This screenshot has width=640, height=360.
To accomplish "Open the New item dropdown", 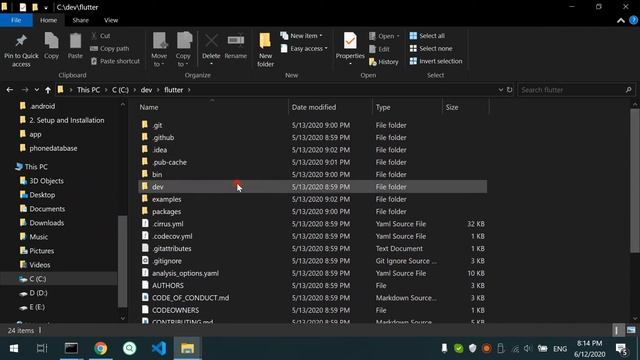I will pyautogui.click(x=301, y=36).
